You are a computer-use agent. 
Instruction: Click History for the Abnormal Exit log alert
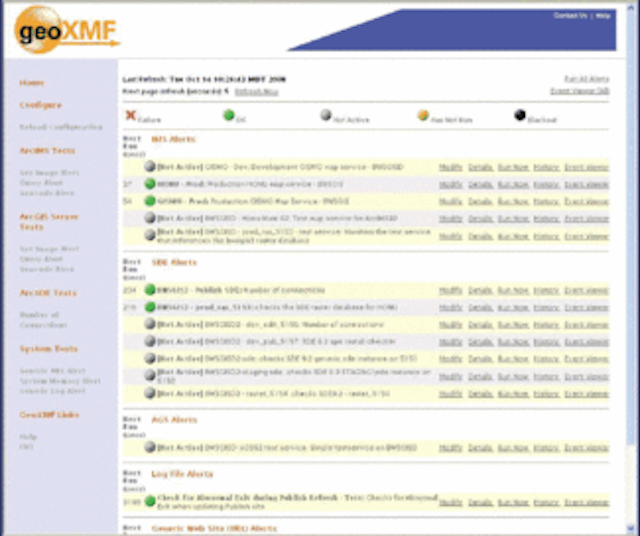[x=546, y=503]
